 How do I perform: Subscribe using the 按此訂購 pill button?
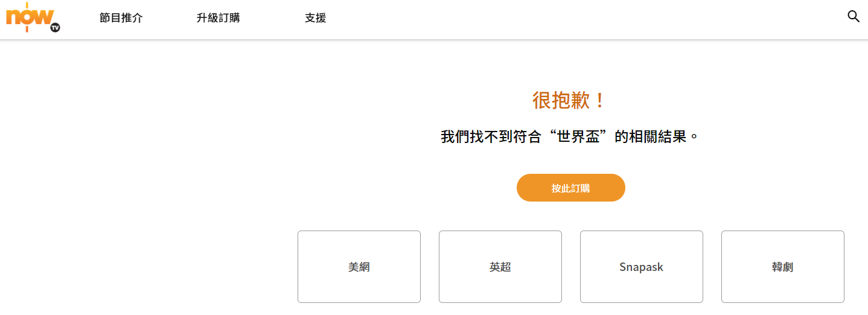tap(570, 188)
